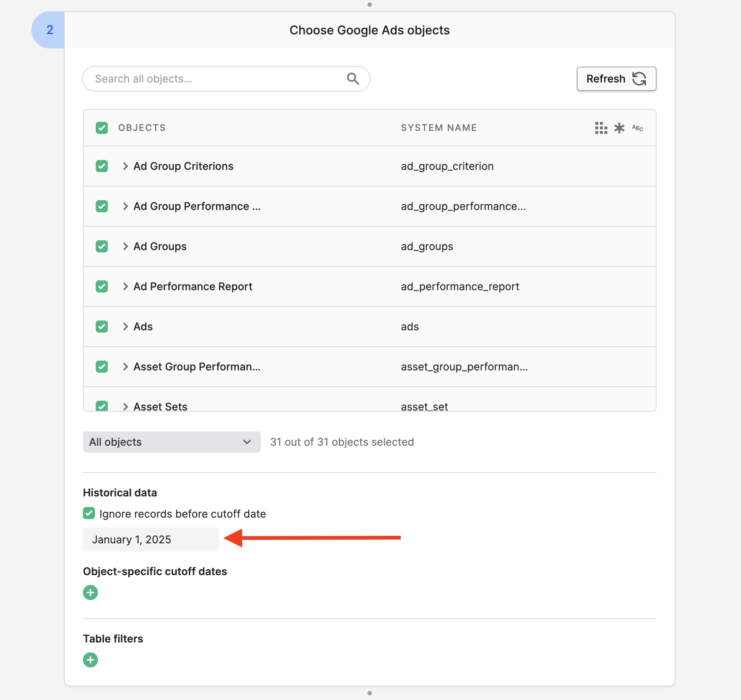Uncheck Ad Group Criterions checkbox
The width and height of the screenshot is (741, 700).
(x=102, y=166)
